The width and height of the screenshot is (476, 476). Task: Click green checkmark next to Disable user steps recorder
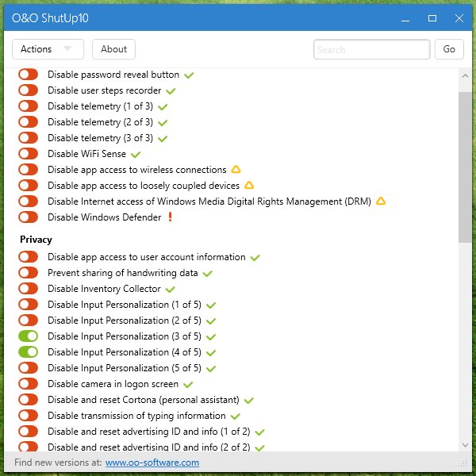(x=171, y=91)
